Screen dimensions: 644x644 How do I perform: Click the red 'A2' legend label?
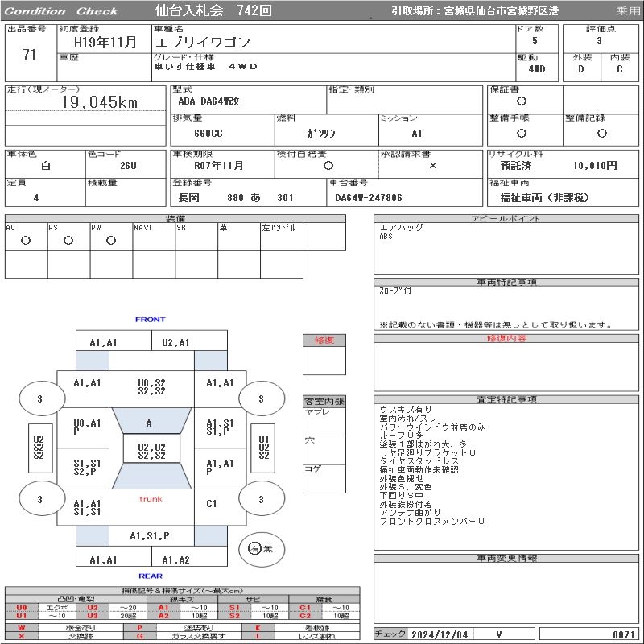point(163,616)
